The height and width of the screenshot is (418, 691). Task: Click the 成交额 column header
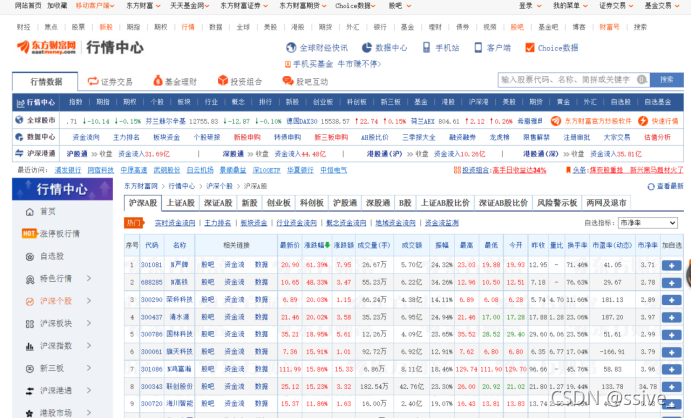[412, 245]
